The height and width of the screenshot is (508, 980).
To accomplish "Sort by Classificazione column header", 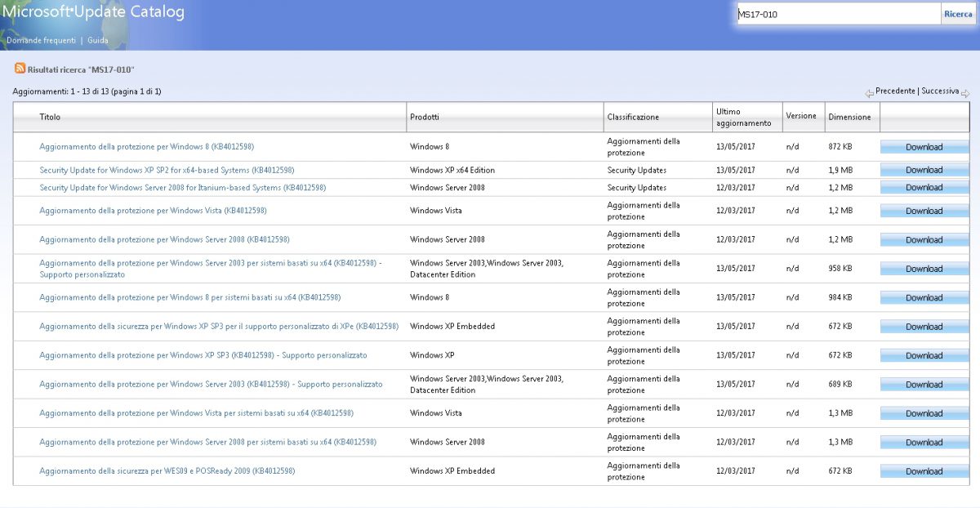I will pyautogui.click(x=633, y=117).
